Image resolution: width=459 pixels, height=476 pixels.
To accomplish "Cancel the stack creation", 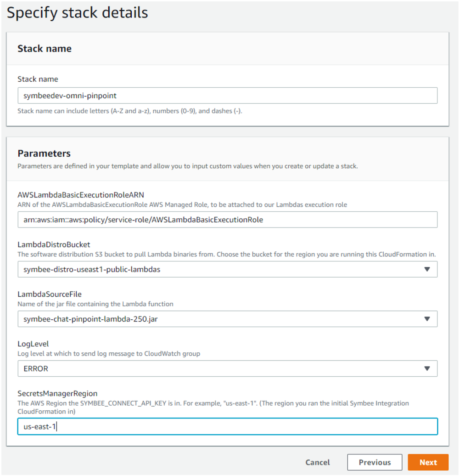I will pyautogui.click(x=318, y=462).
